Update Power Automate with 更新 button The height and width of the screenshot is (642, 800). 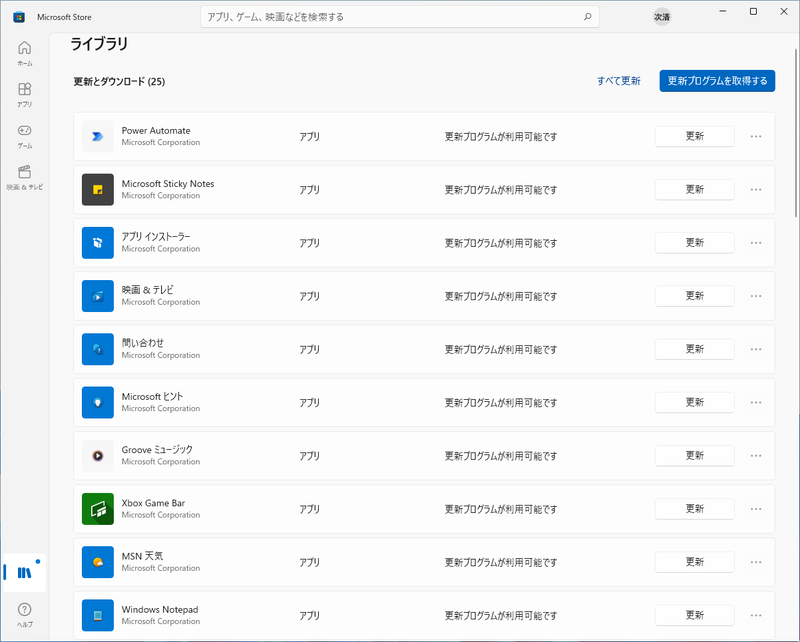(x=694, y=136)
